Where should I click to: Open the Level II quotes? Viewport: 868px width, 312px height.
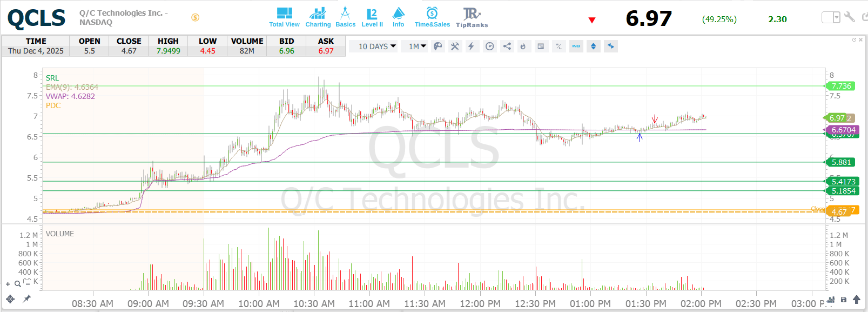point(372,17)
